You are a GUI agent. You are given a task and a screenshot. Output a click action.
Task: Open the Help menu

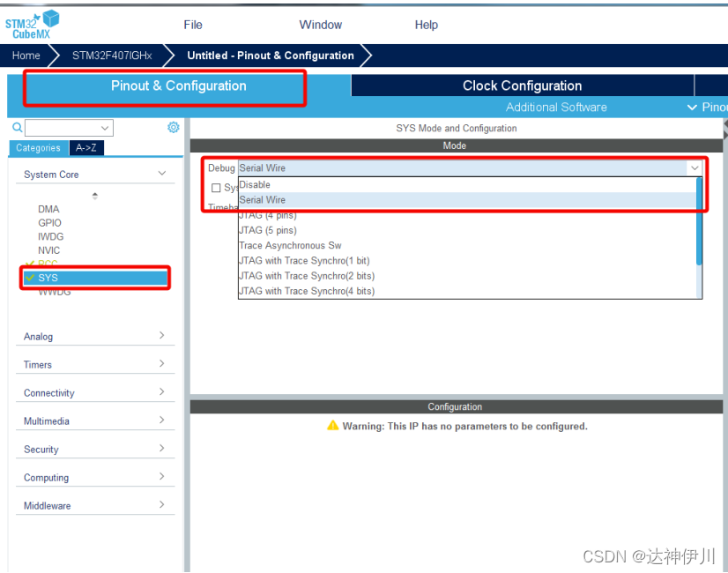(x=427, y=25)
